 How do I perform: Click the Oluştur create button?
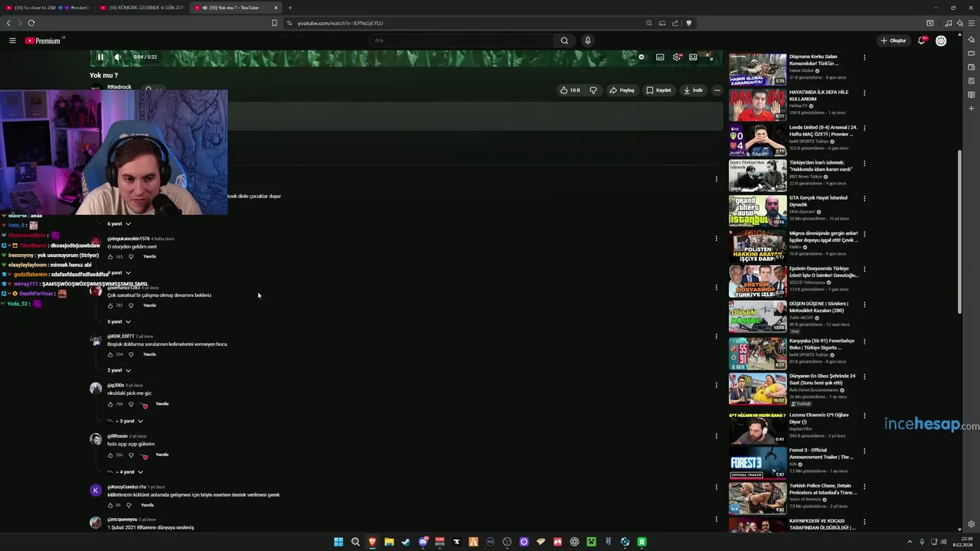click(x=893, y=41)
